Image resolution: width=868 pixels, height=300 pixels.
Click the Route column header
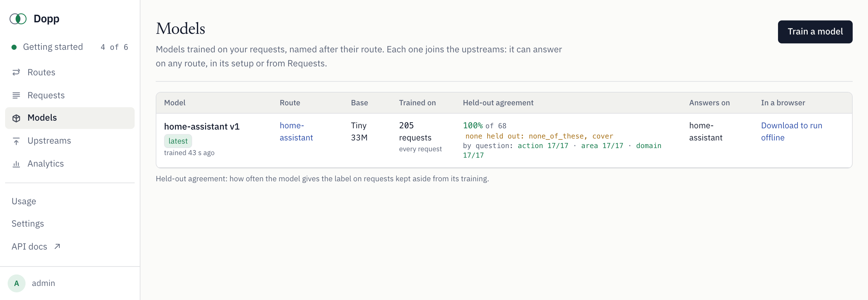pyautogui.click(x=290, y=103)
